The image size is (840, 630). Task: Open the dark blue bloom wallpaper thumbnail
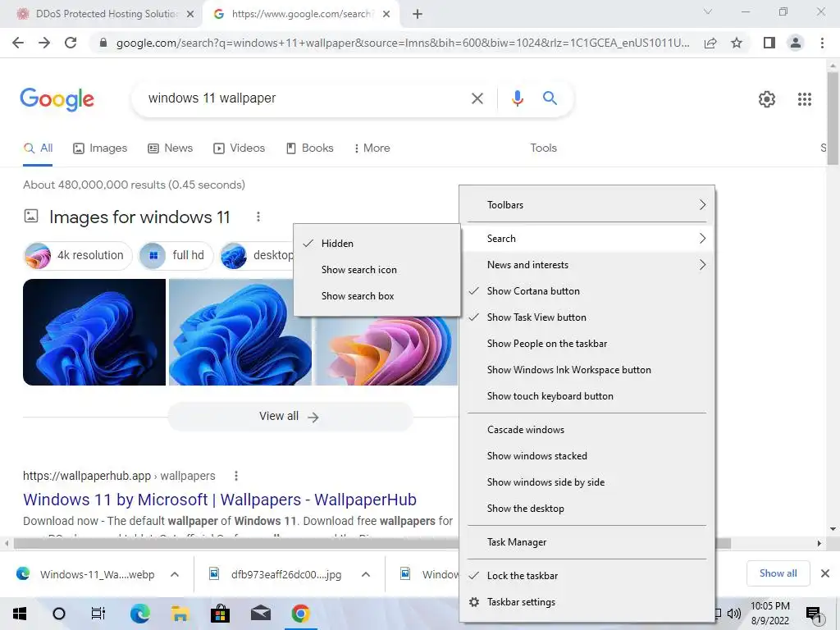click(x=94, y=332)
